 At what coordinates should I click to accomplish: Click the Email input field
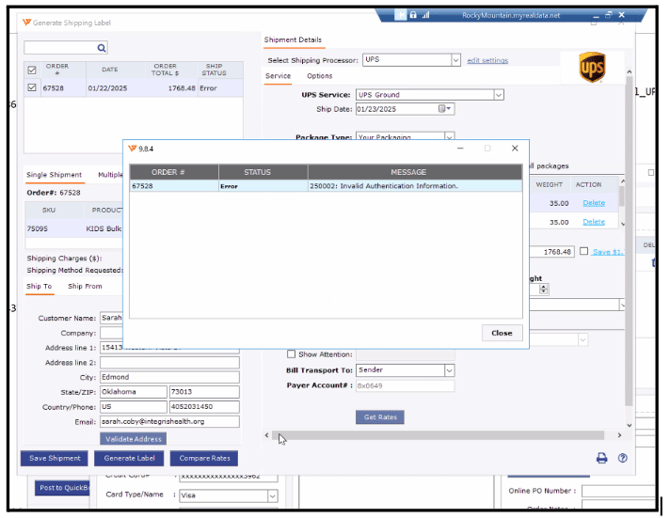tap(169, 422)
